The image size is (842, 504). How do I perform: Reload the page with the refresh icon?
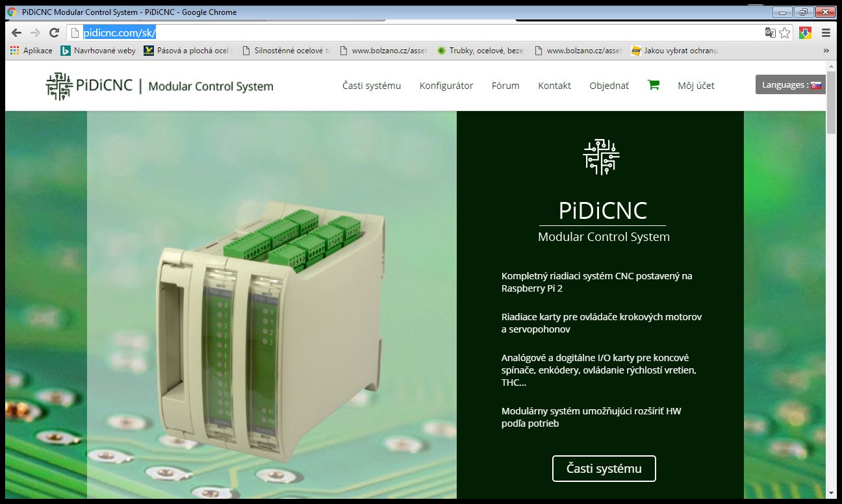coord(55,33)
